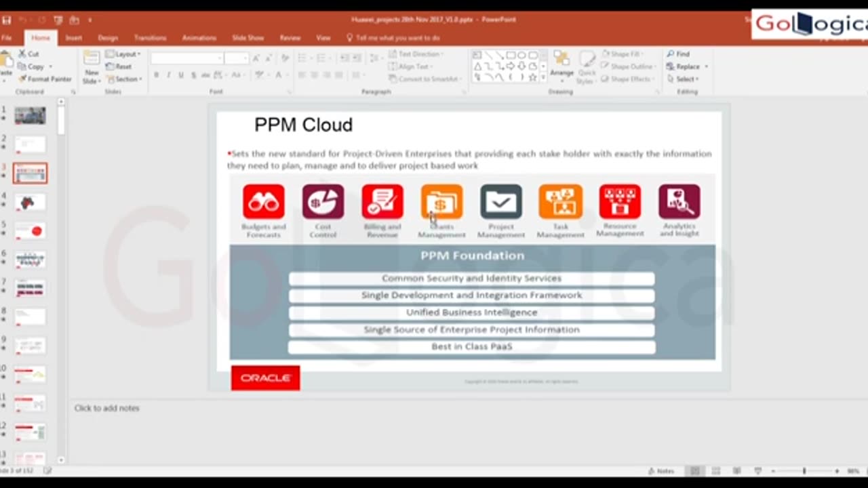Open the font name combo box
Image resolution: width=868 pixels, height=488 pixels.
coord(186,59)
